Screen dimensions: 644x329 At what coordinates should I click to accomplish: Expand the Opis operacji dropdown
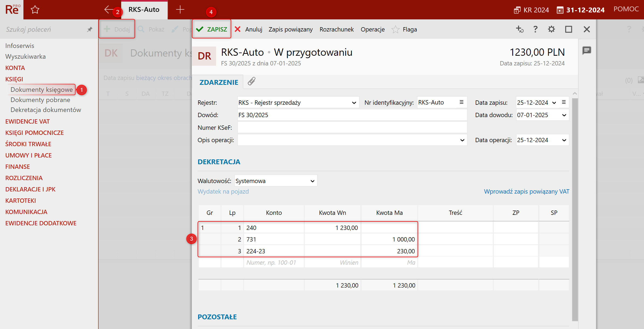[462, 140]
